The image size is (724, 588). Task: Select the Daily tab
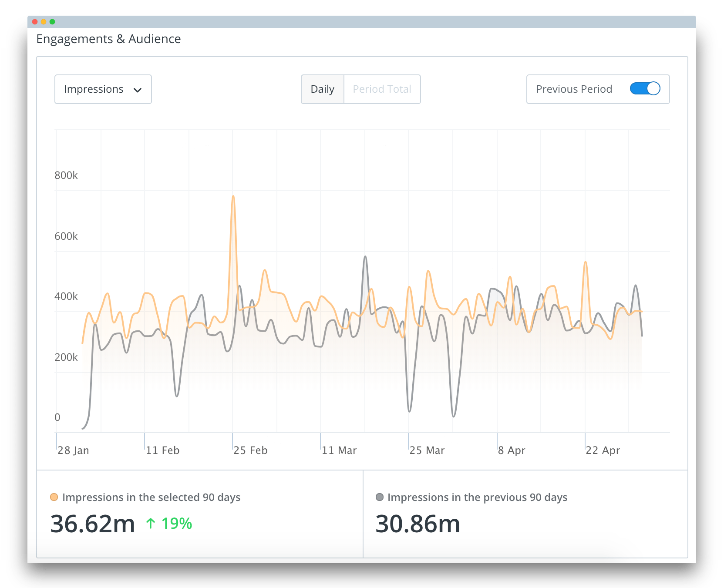pyautogui.click(x=322, y=89)
